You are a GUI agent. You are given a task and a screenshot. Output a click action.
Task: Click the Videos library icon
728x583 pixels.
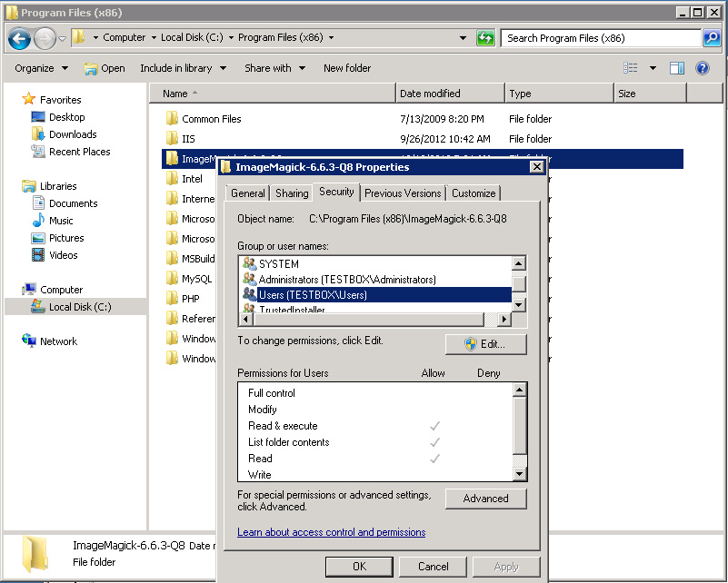point(38,254)
